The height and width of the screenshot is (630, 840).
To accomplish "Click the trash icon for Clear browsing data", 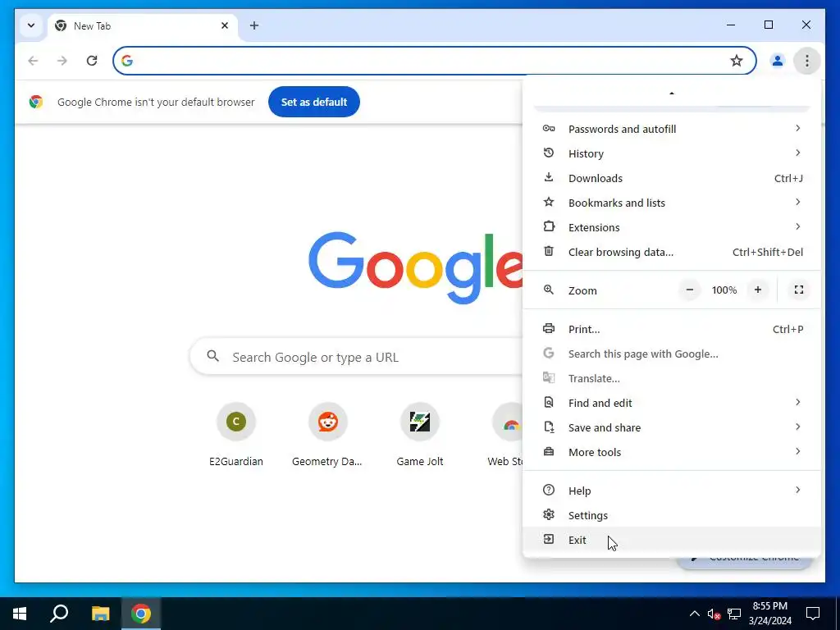I will [x=549, y=251].
